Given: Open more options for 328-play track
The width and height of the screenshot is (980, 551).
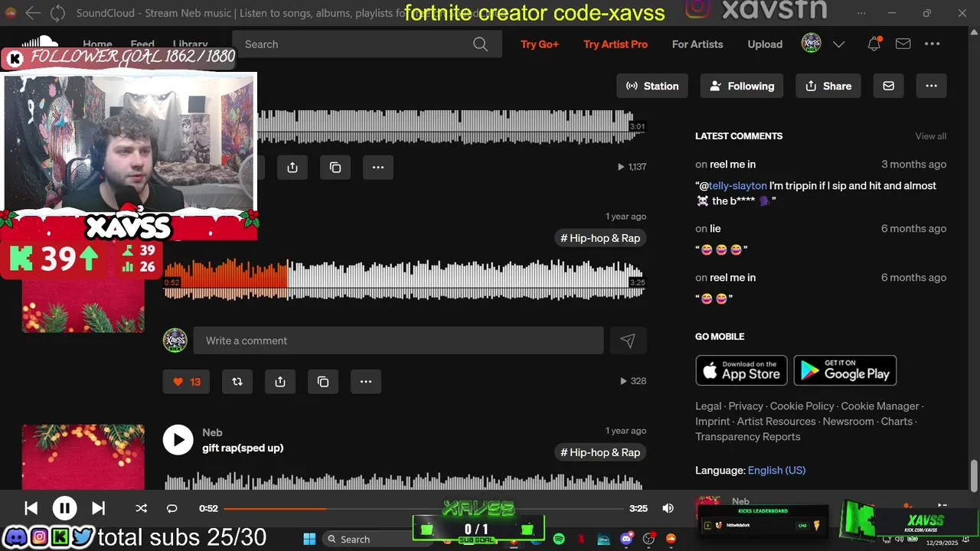Looking at the screenshot, I should (366, 381).
